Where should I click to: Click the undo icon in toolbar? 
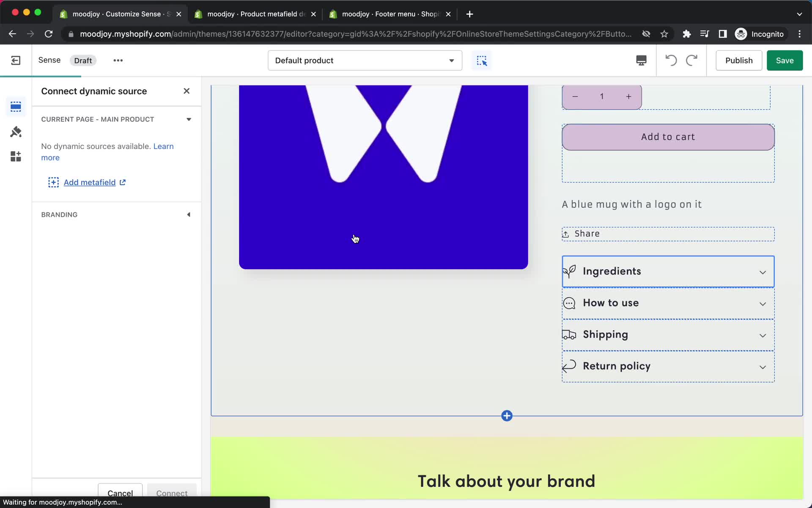pyautogui.click(x=670, y=60)
